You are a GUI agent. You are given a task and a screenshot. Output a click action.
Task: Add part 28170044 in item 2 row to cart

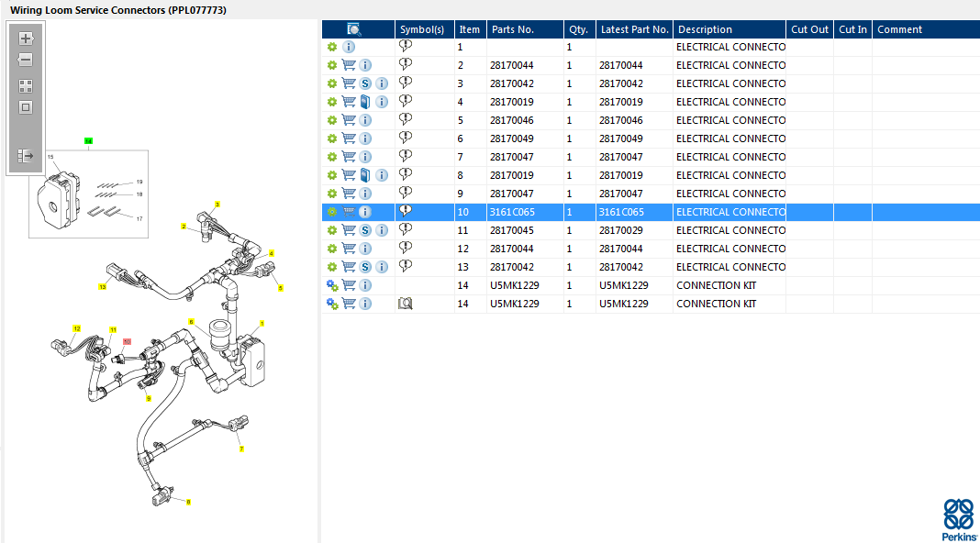[349, 65]
